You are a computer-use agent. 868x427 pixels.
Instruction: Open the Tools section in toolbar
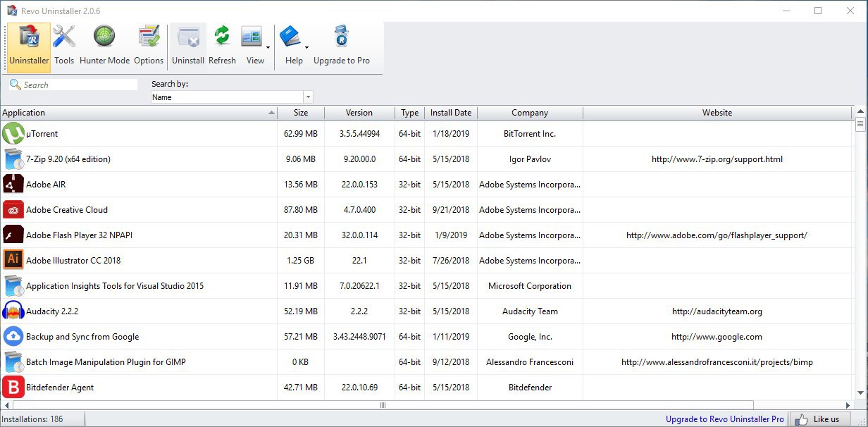coord(64,46)
